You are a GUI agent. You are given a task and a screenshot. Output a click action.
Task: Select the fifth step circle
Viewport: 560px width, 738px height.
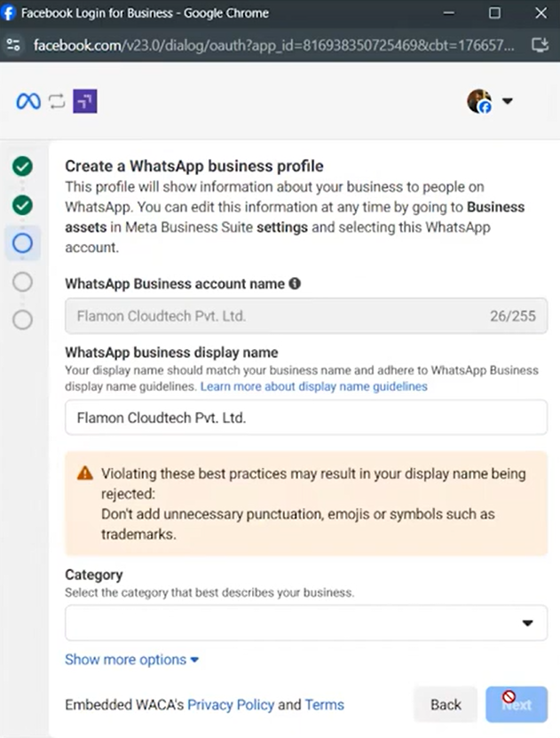(22, 320)
